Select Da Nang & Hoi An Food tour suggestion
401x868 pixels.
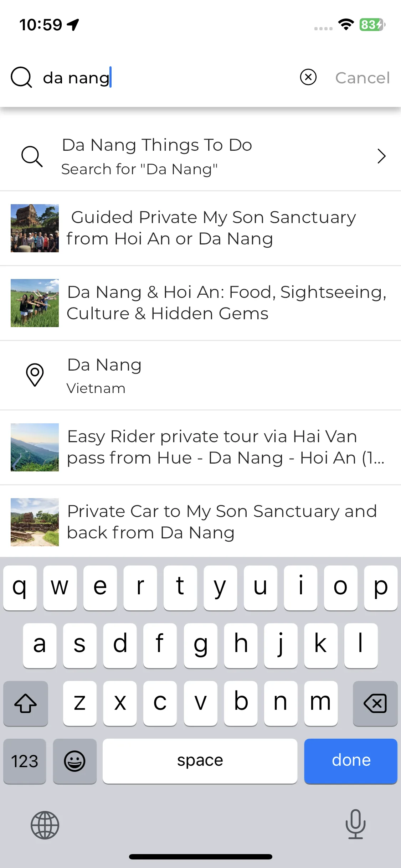click(200, 303)
